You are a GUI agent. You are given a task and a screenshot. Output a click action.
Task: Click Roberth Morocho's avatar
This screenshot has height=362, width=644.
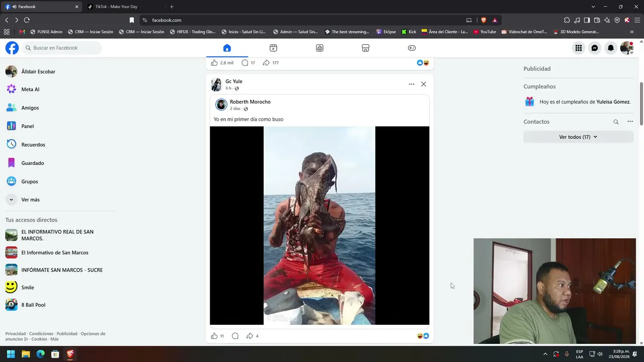[221, 105]
